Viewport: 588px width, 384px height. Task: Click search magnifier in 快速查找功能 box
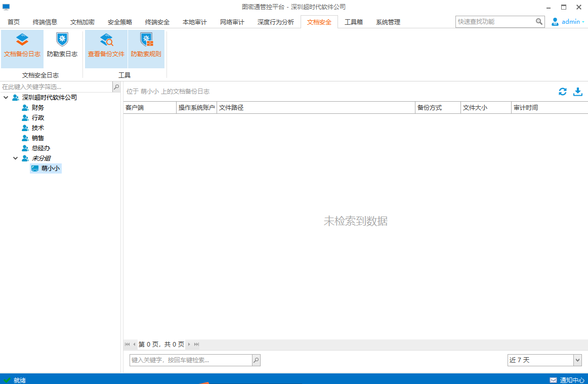tap(539, 22)
